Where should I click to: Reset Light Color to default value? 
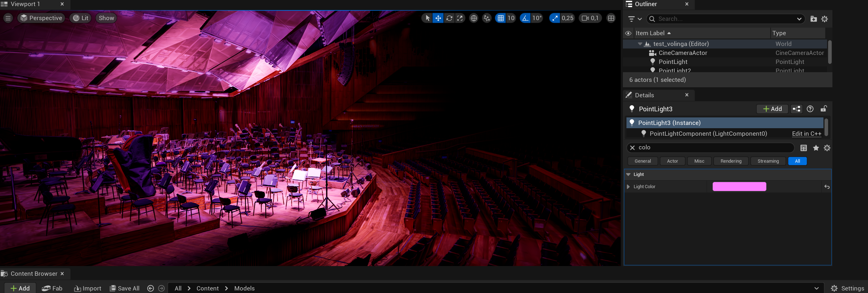click(x=827, y=187)
